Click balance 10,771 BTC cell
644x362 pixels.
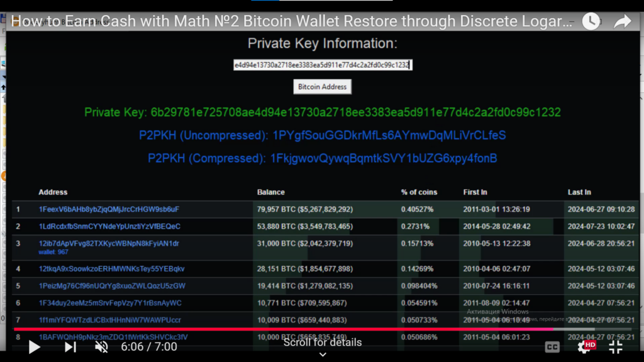pos(302,303)
